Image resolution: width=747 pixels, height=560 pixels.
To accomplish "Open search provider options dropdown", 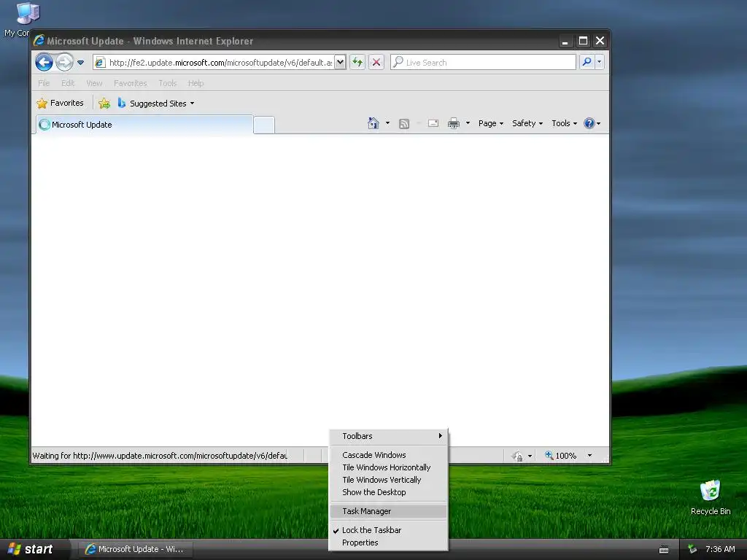I will (x=600, y=62).
